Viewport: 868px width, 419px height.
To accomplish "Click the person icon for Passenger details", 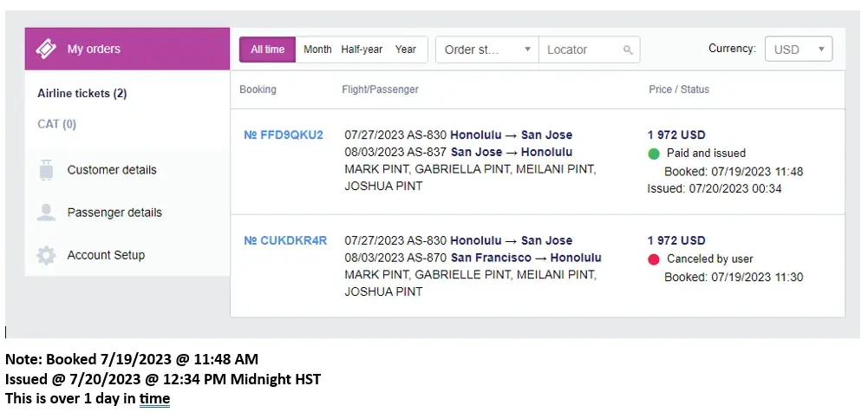I will pos(47,213).
